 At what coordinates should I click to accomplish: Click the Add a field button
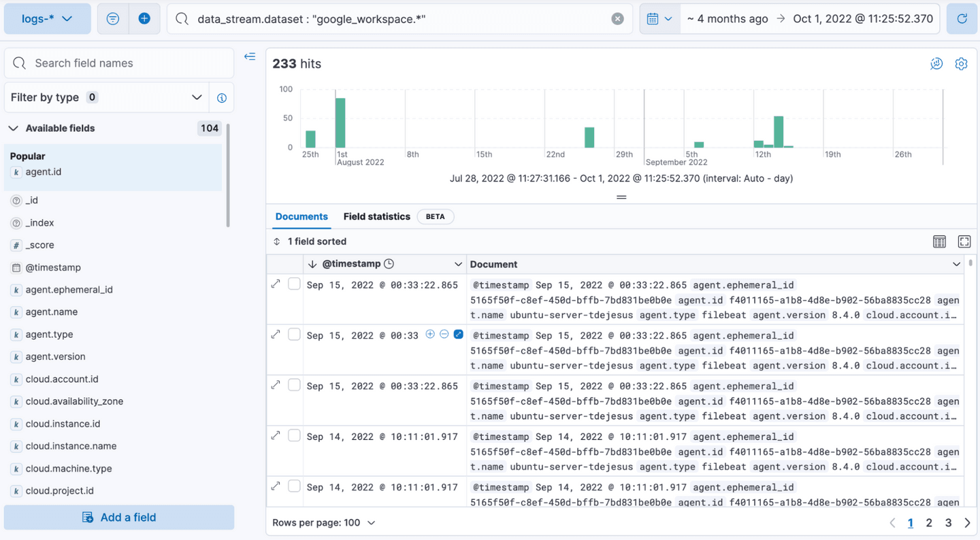(118, 518)
